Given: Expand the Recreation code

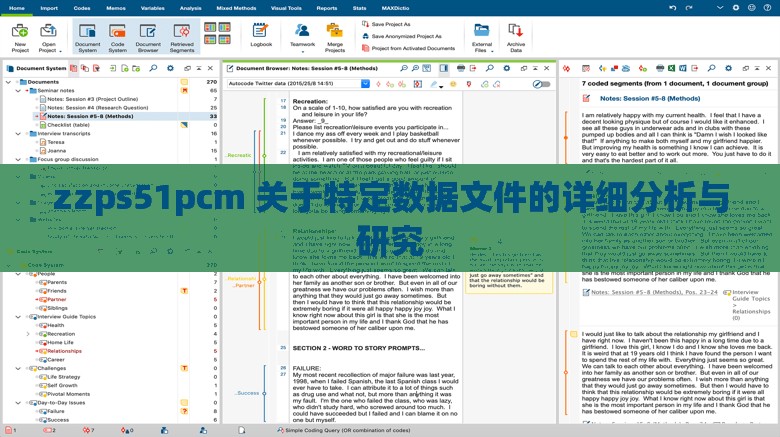Looking at the screenshot, I should coord(28,334).
